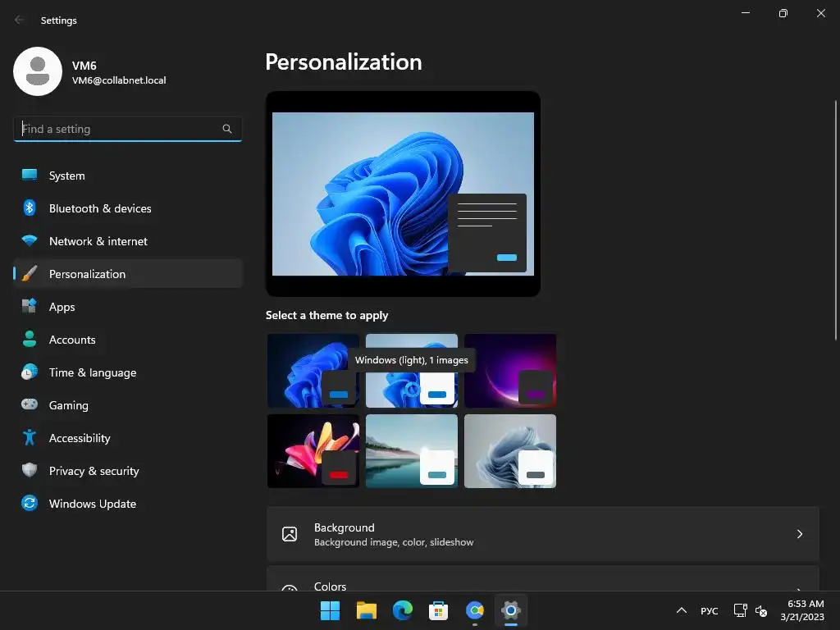This screenshot has height=630, width=840.
Task: Click the Settings gear taskbar icon
Action: (511, 610)
